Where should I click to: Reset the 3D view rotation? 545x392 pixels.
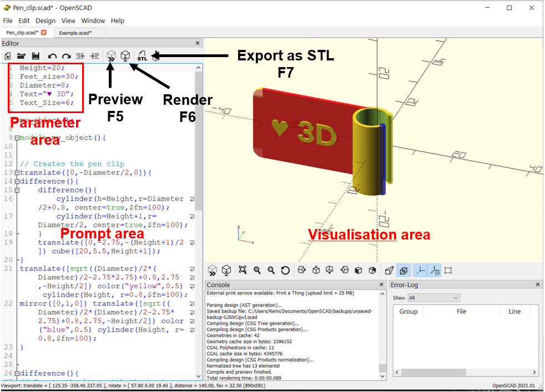285,270
